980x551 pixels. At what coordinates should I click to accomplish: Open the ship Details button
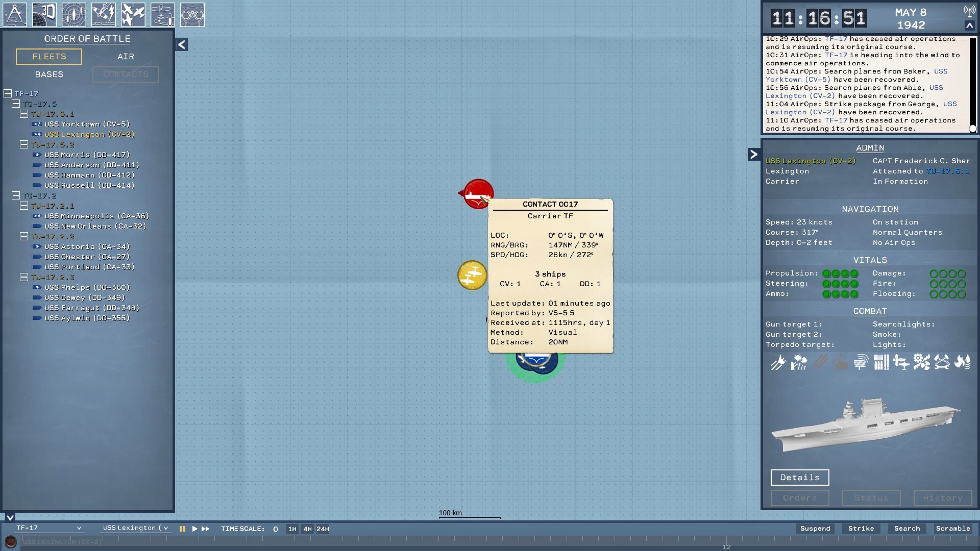click(800, 478)
